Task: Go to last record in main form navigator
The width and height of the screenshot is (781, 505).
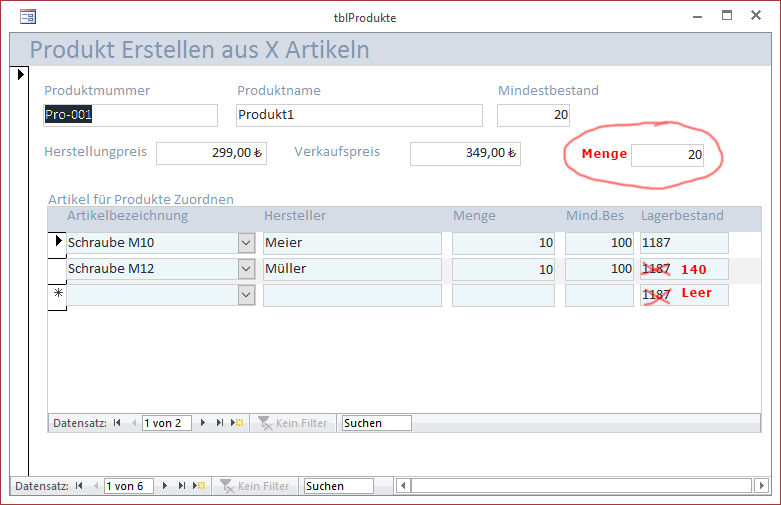Action: [181, 486]
